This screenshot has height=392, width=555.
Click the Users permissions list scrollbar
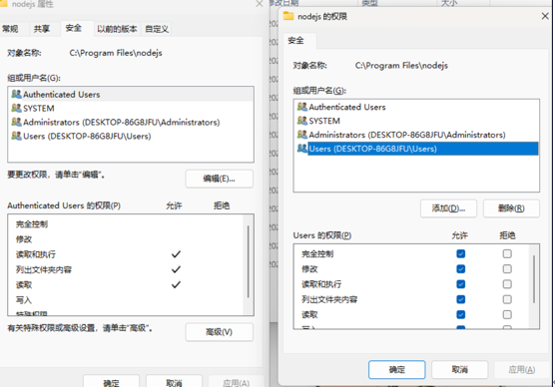(534, 279)
